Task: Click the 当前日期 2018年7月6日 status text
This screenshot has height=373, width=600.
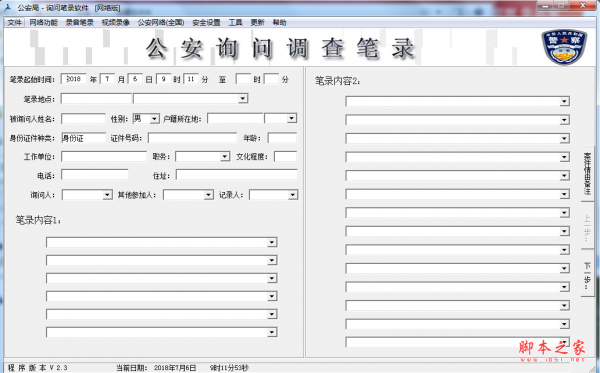Action: point(156,368)
